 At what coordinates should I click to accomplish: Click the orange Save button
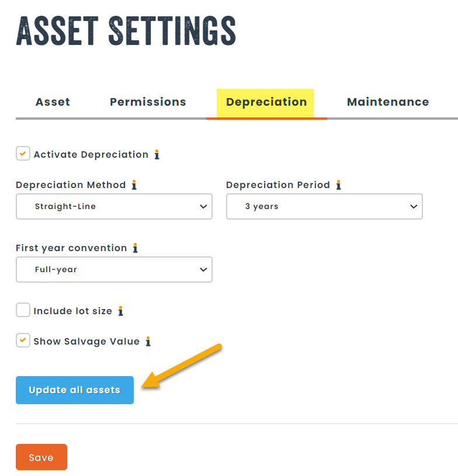click(x=41, y=457)
